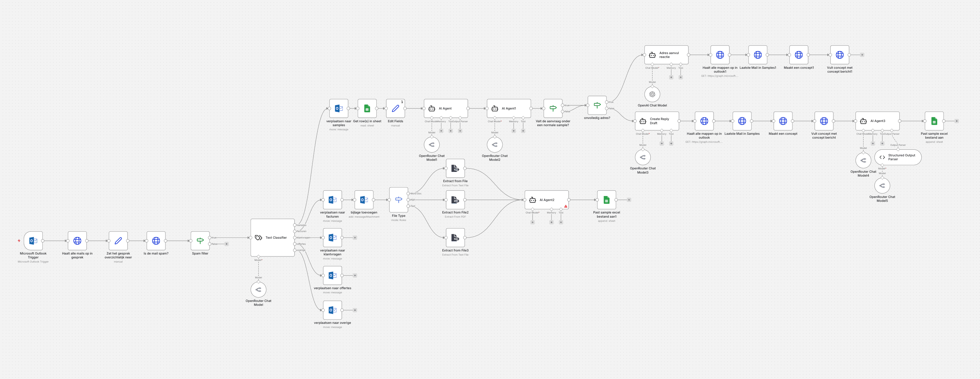Viewport: 980px width, 379px height.
Task: Select the Get row(s) in sheet node
Action: 367,108
